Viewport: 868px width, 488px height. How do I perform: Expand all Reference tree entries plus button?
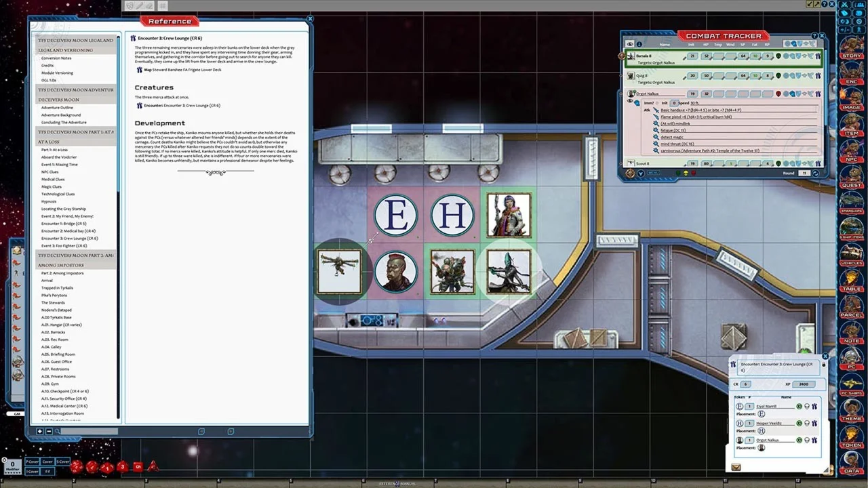click(x=40, y=431)
